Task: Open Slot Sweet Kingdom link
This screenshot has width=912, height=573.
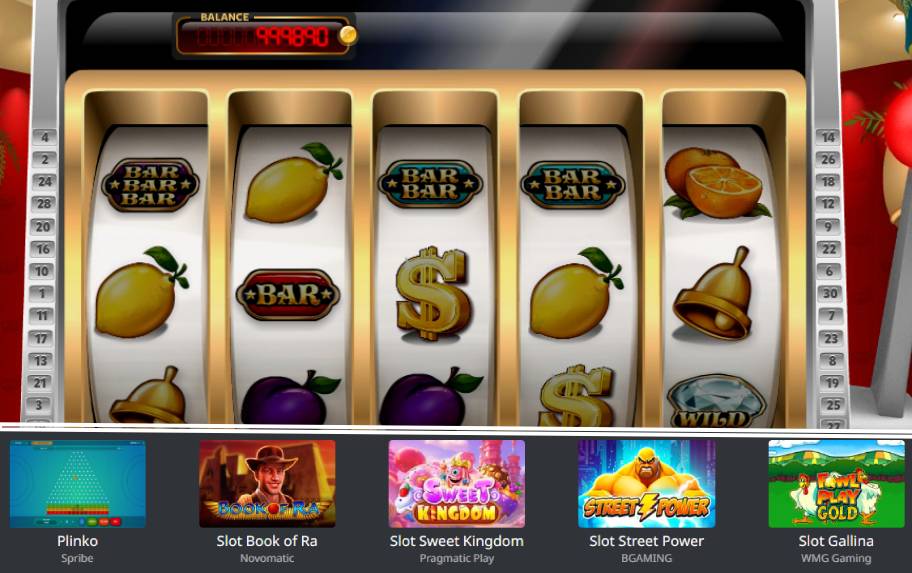Action: [457, 541]
